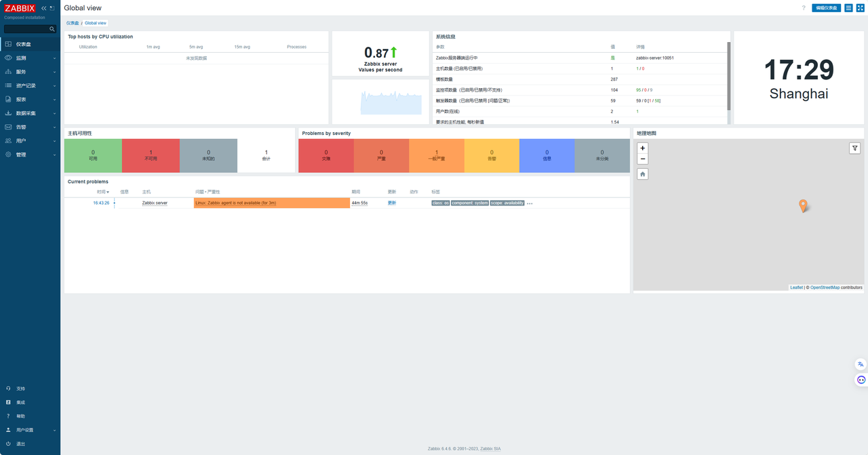Expand the 告警 alerts menu
Viewport: 868px width, 455px height.
tap(30, 127)
